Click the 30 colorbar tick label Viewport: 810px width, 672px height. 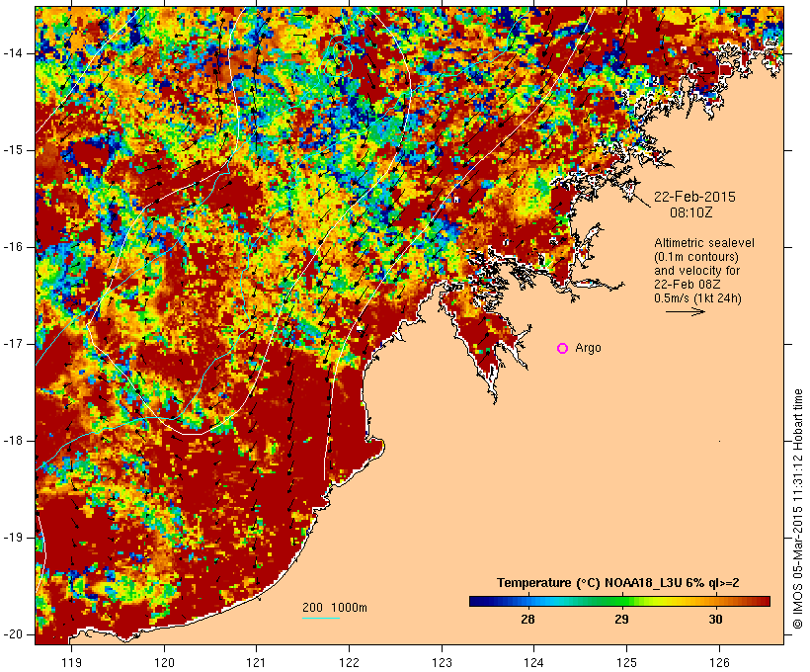[x=715, y=620]
